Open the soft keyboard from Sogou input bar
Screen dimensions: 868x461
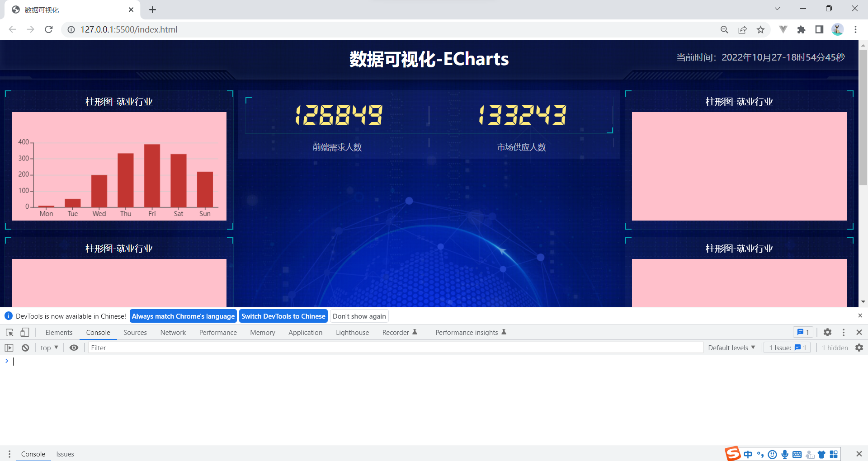797,454
